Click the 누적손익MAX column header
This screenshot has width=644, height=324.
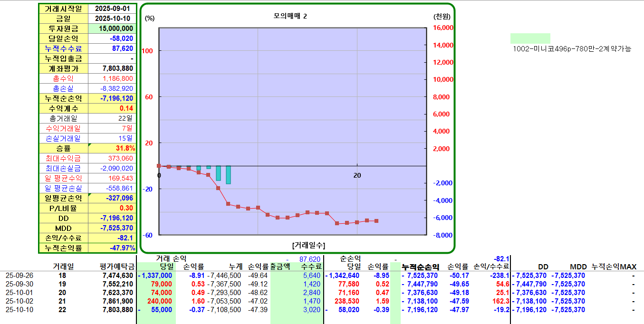[x=614, y=267]
